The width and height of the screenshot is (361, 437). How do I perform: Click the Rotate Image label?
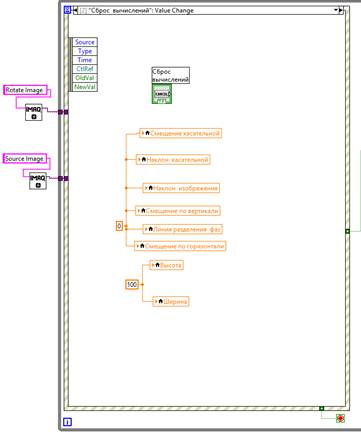pos(25,90)
